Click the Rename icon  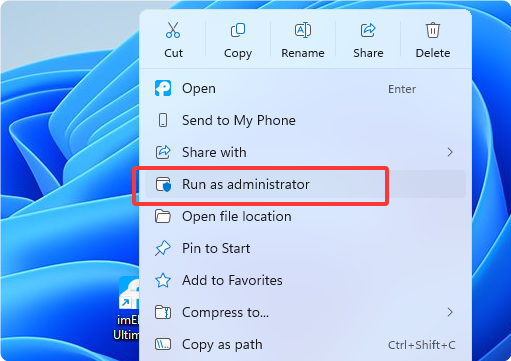pyautogui.click(x=303, y=30)
